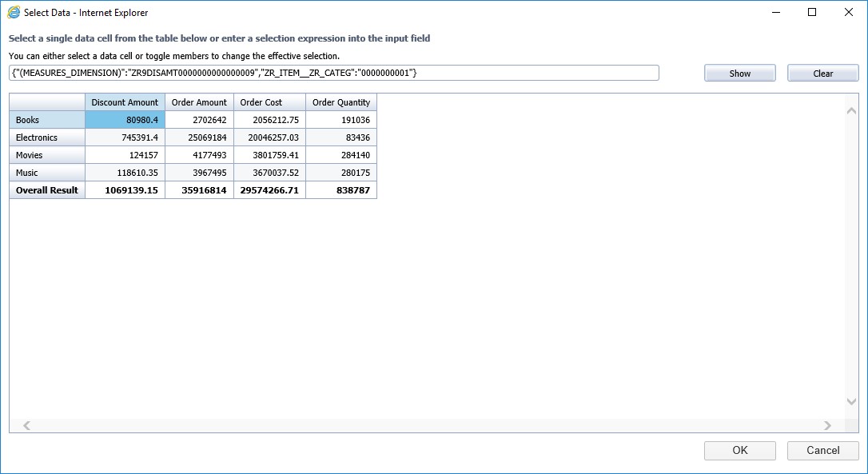Toggle the Movies row member
Screen dimensions: 868x474
tap(47, 155)
